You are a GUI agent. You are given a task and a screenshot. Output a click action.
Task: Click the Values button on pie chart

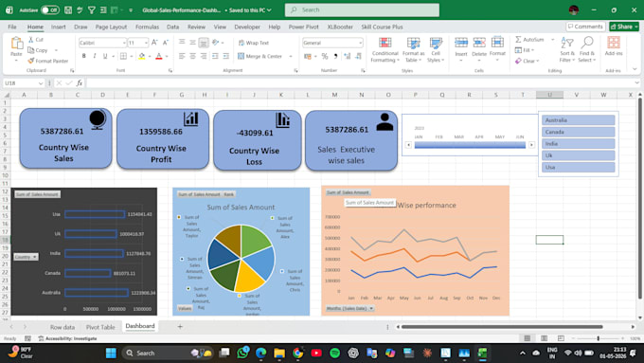click(185, 308)
